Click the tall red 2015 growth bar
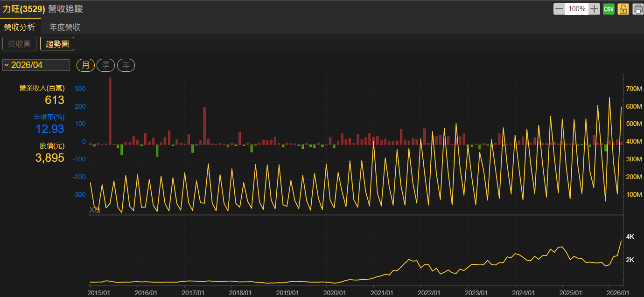644x297 pixels. [x=110, y=111]
